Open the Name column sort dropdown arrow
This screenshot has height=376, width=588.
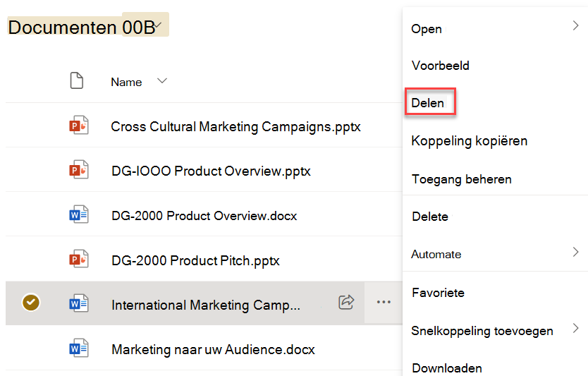coord(162,80)
